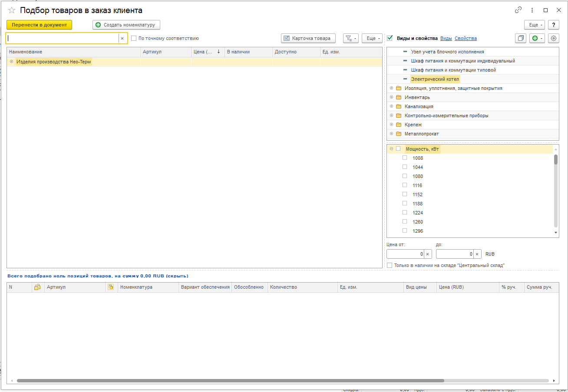
Task: Hide the selected items summary link
Action: tap(177, 276)
